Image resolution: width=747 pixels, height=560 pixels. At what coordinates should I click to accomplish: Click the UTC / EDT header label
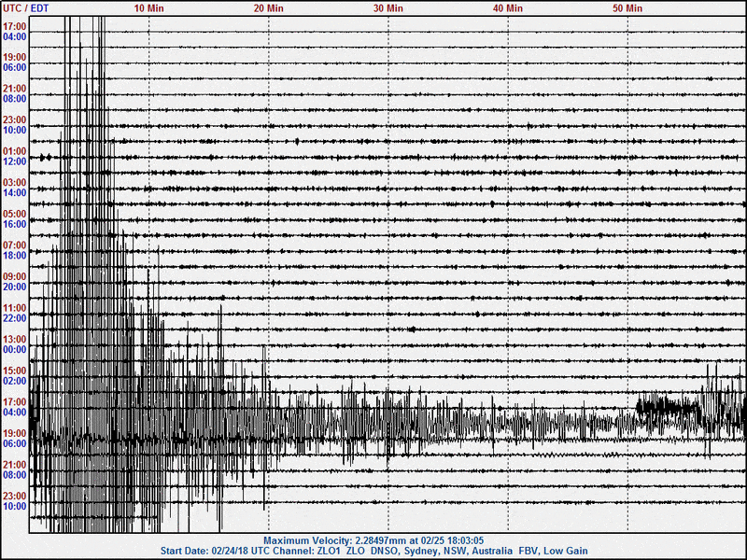click(26, 8)
